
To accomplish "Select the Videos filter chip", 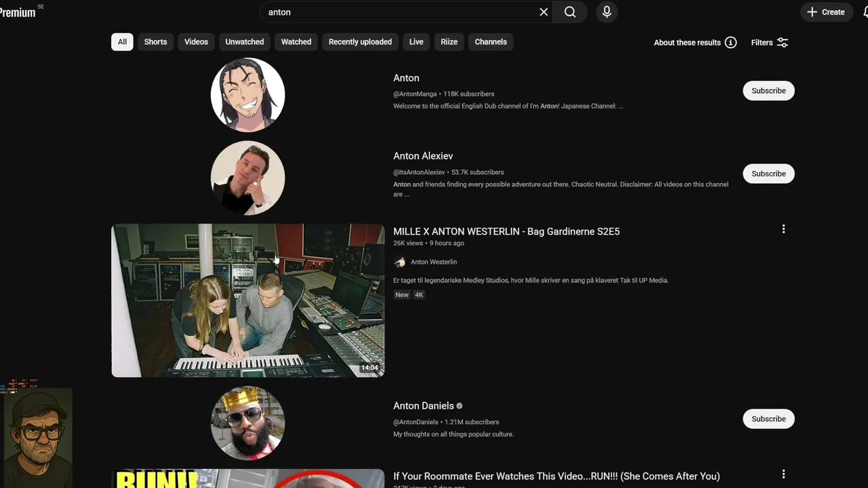I will pos(196,42).
